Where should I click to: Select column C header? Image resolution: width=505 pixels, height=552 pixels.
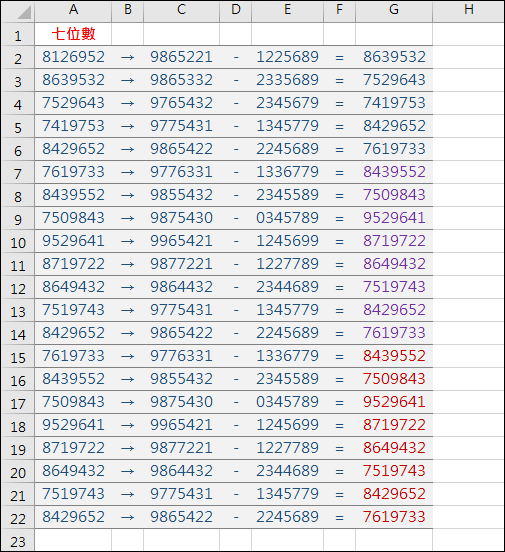click(181, 11)
